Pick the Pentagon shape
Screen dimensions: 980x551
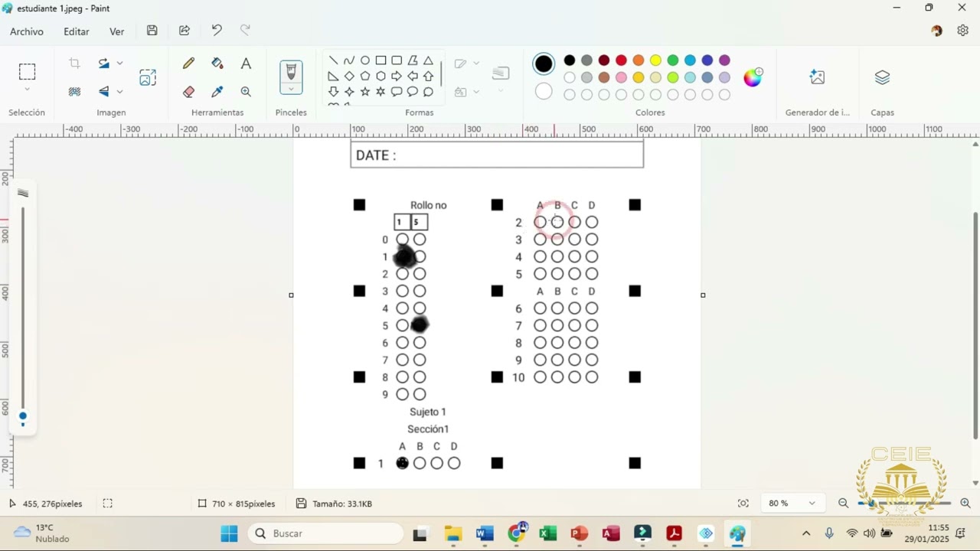click(365, 77)
